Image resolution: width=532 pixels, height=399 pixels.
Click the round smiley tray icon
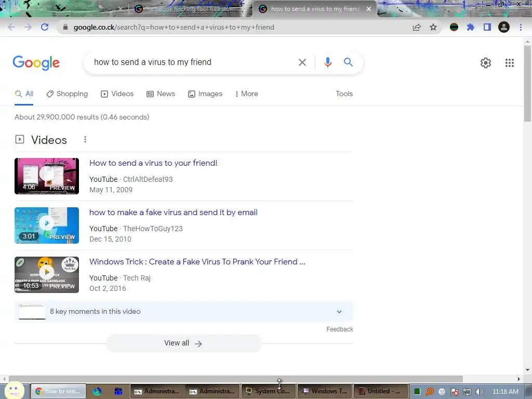442,392
